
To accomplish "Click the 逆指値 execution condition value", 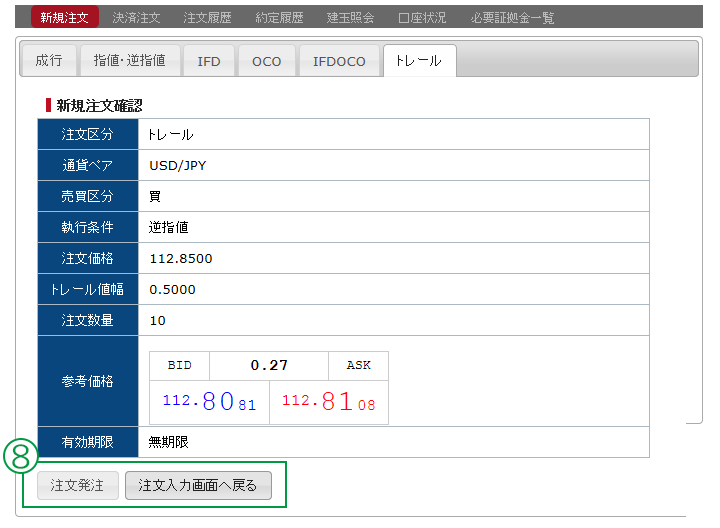I will 169,227.
